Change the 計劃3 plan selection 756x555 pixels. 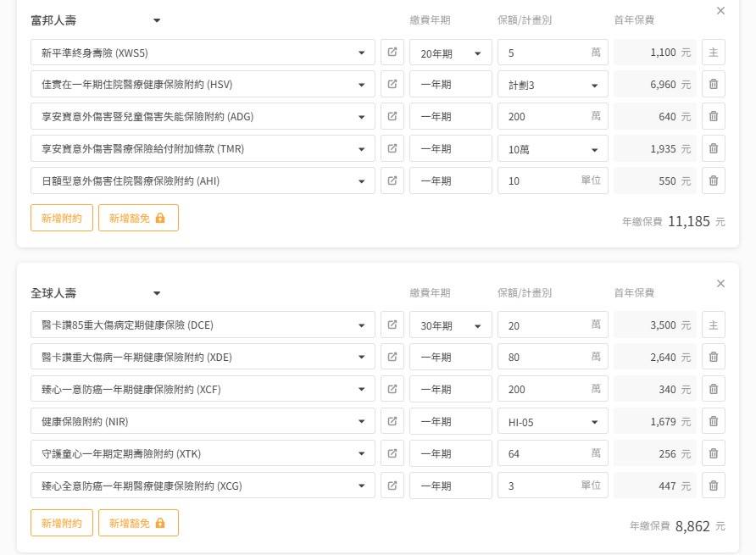tap(552, 85)
